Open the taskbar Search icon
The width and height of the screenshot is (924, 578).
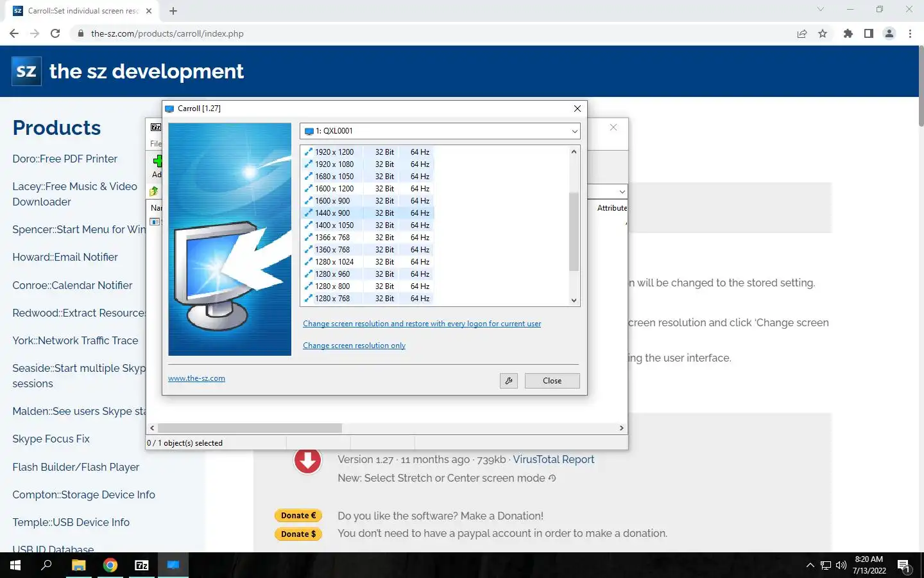pyautogui.click(x=46, y=565)
